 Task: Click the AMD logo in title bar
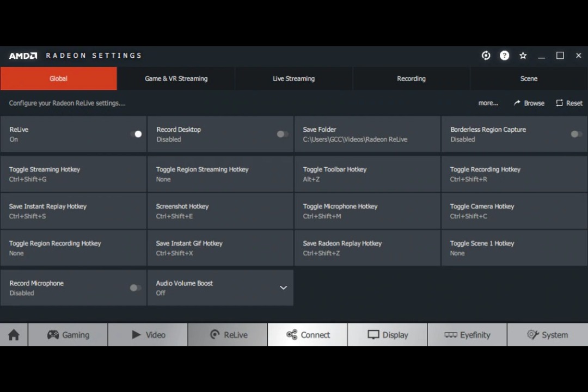(x=23, y=56)
